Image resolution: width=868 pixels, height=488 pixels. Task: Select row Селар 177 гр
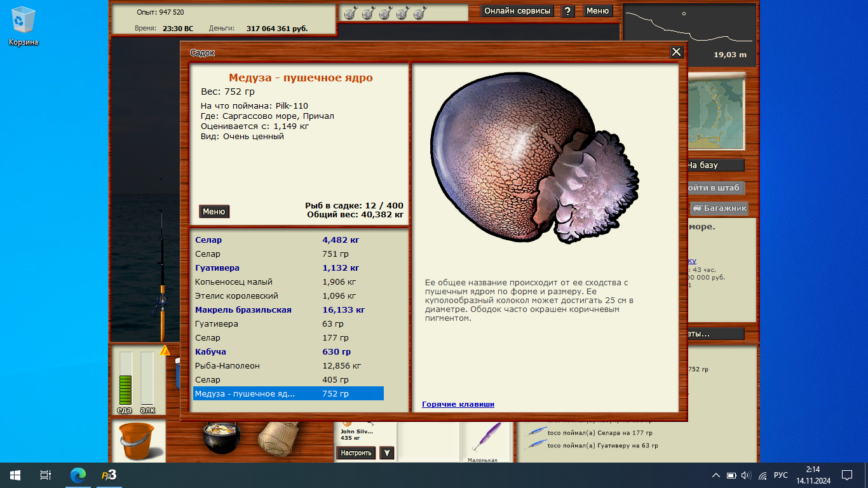point(288,338)
